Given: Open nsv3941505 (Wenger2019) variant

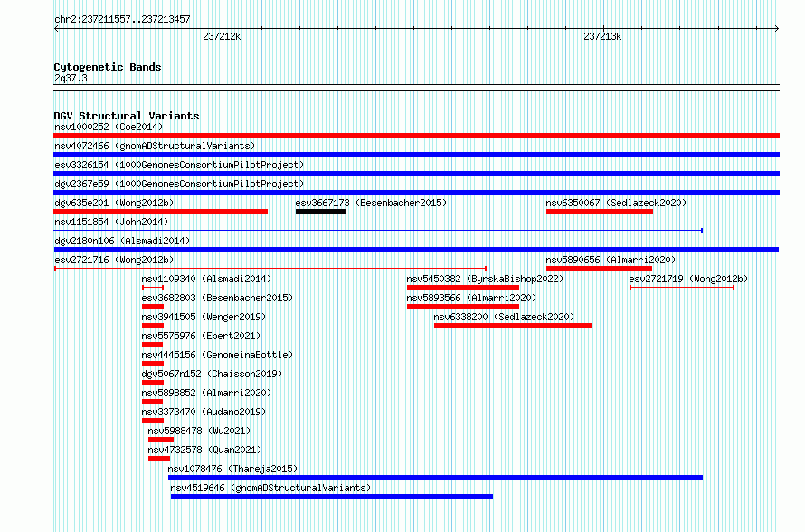Looking at the screenshot, I should [x=204, y=317].
